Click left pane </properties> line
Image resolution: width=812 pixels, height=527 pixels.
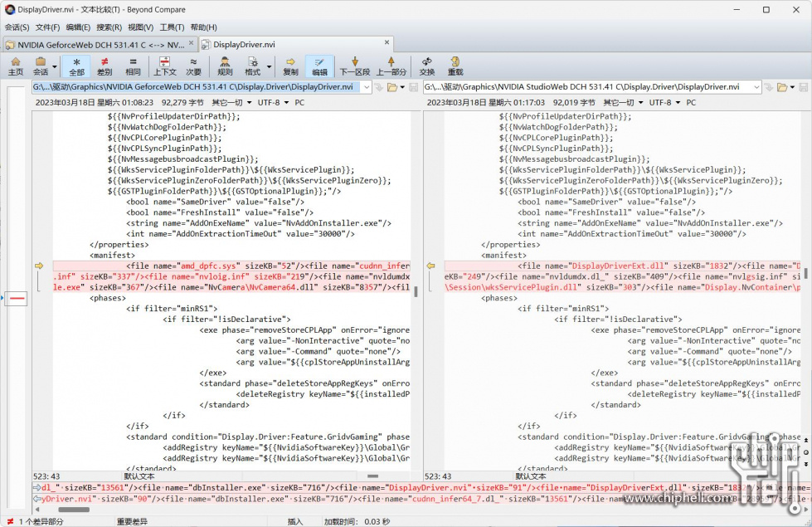tap(119, 245)
